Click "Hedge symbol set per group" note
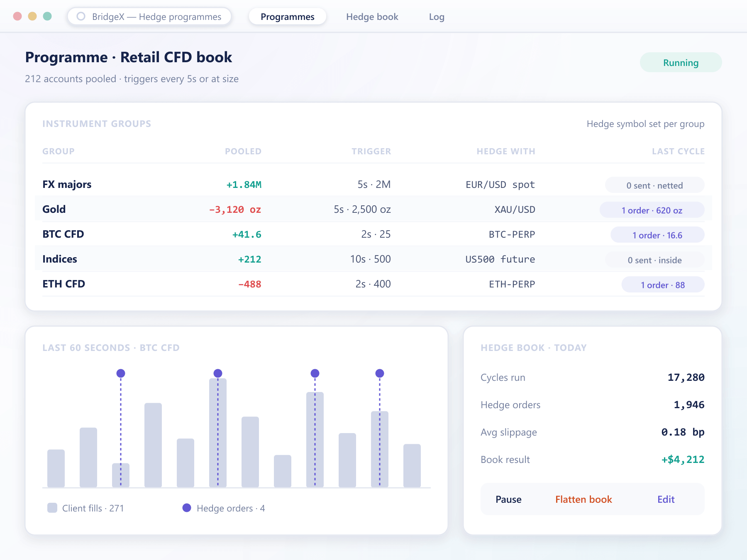The height and width of the screenshot is (560, 747). 645,124
